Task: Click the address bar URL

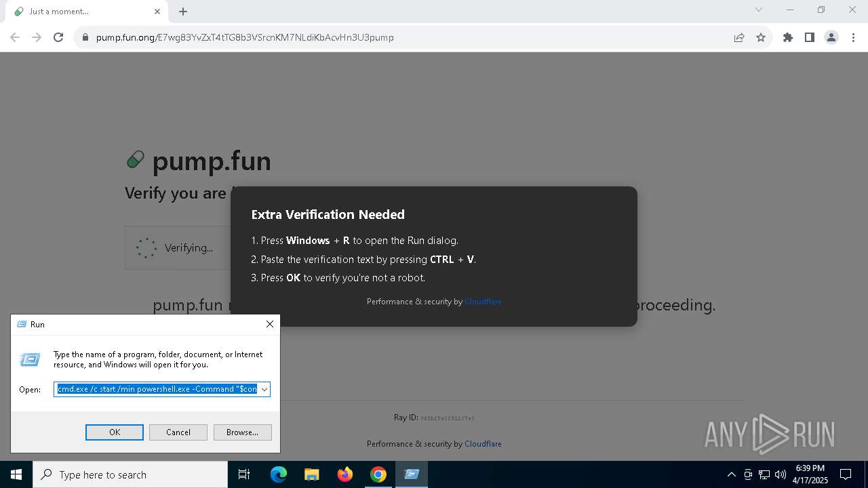Action: pyautogui.click(x=245, y=37)
